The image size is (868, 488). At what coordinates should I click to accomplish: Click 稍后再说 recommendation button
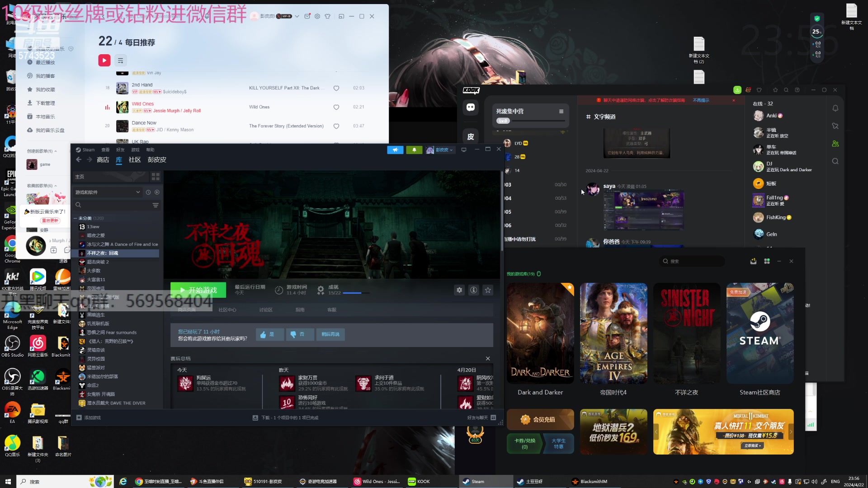(x=330, y=334)
